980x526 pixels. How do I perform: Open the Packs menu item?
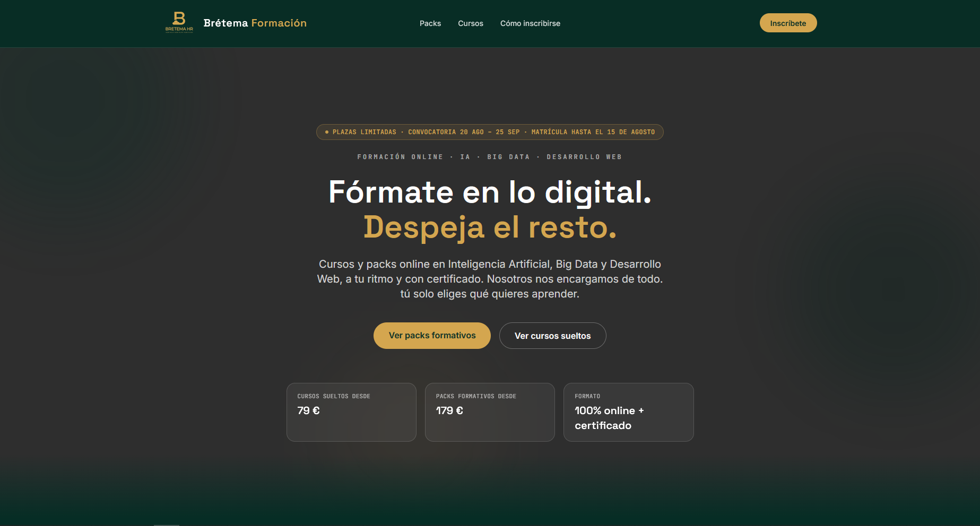pos(430,23)
